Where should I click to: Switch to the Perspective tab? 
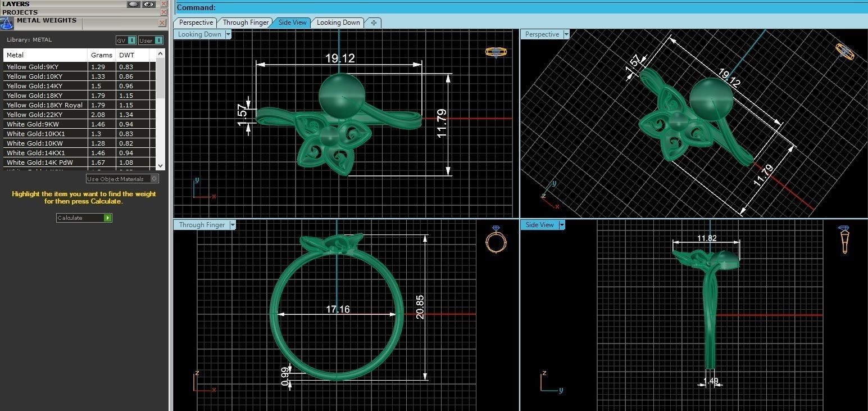[x=196, y=22]
